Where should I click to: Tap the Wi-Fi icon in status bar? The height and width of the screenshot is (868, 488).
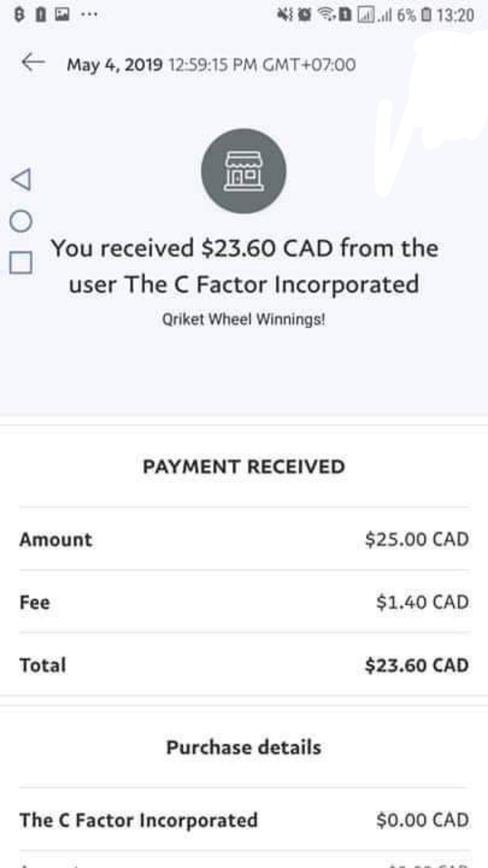(326, 15)
